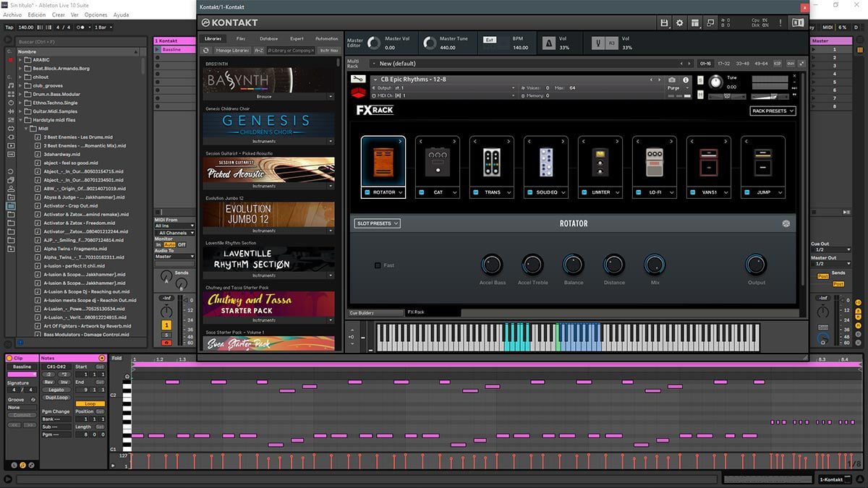This screenshot has height=488, width=868.
Task: Toggle the TRANS effect power button
Action: [475, 192]
